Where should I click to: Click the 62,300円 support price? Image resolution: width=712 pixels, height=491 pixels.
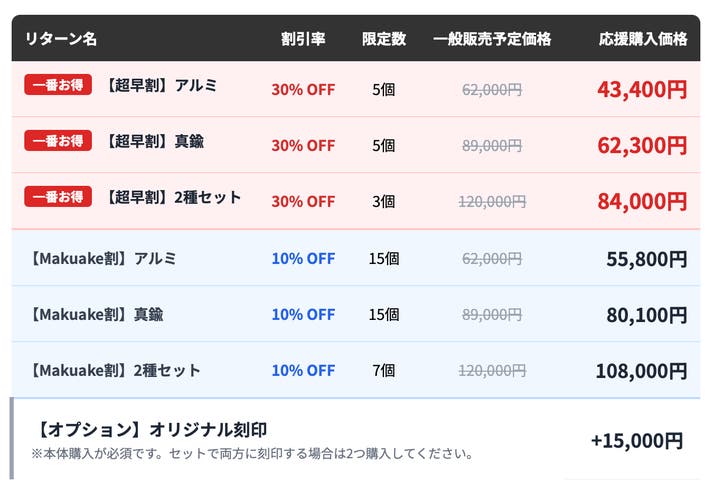click(x=642, y=145)
